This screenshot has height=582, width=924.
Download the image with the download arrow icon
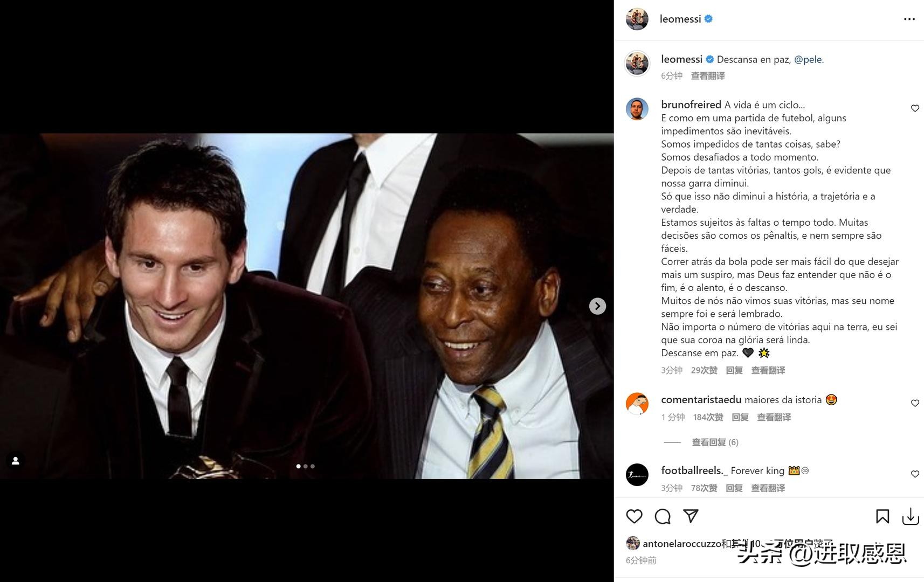pyautogui.click(x=911, y=516)
